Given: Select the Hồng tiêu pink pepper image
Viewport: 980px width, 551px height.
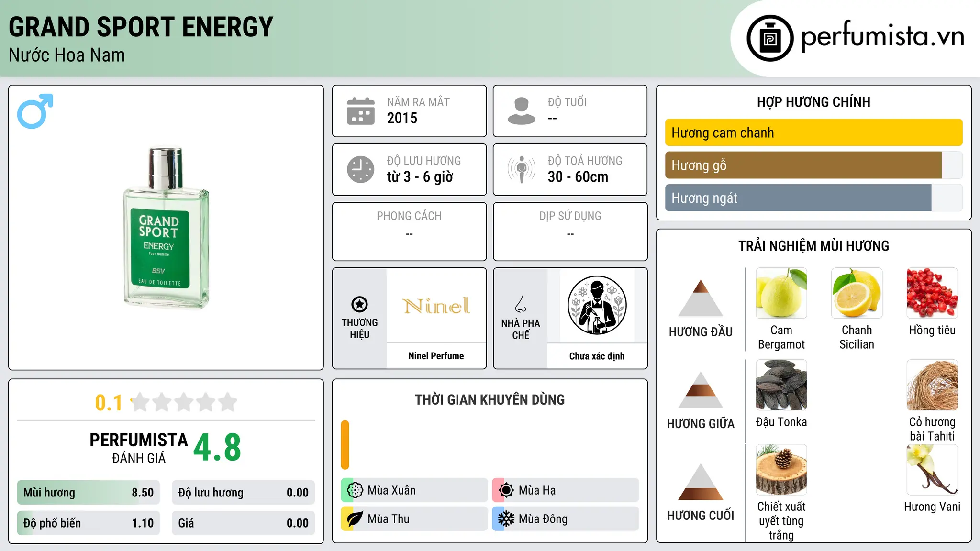Looking at the screenshot, I should pyautogui.click(x=932, y=293).
